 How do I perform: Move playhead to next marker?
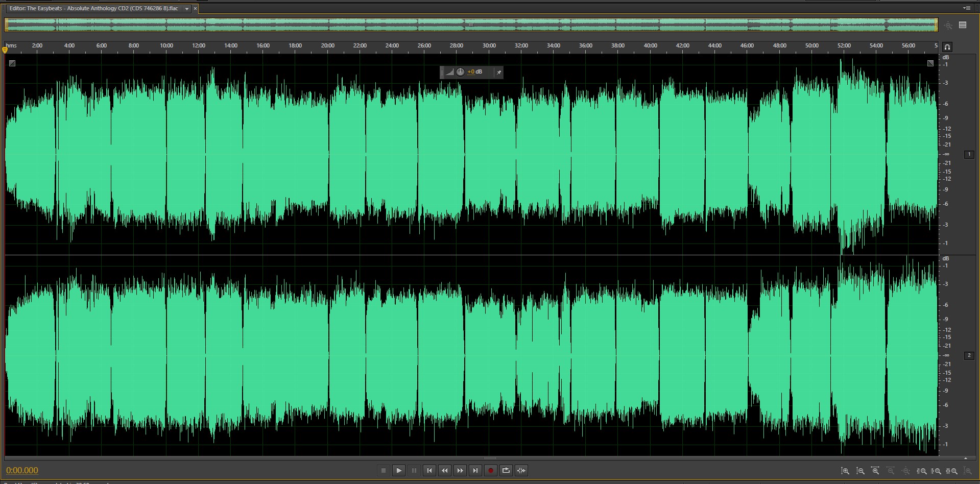point(475,471)
